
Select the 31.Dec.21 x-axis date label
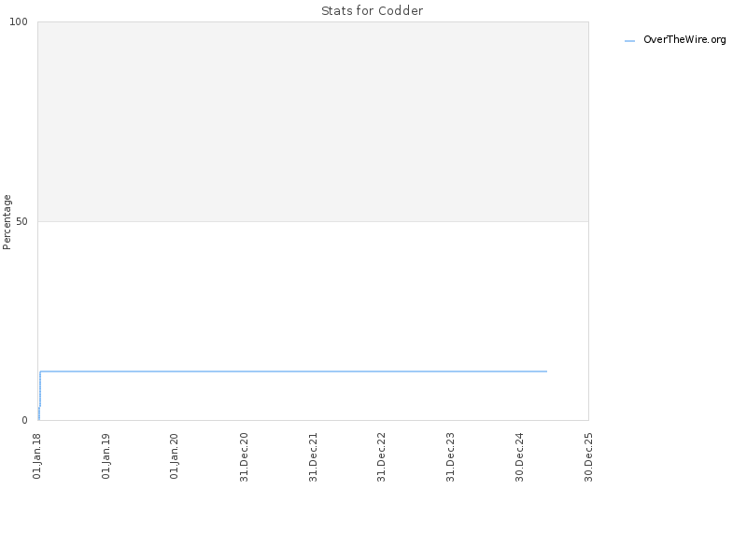[x=313, y=457]
